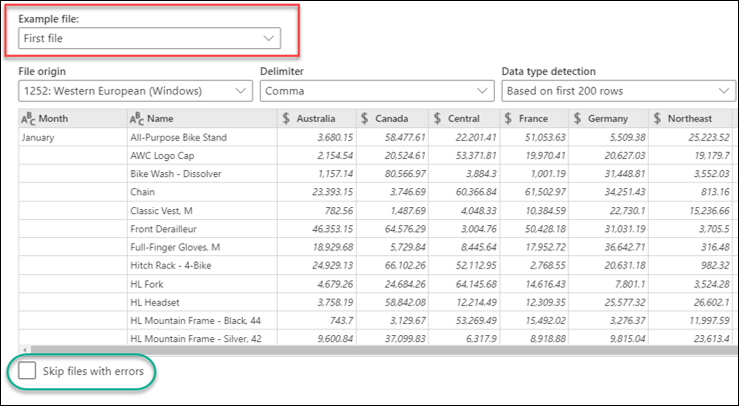Click currency type icon on France column

coord(508,118)
